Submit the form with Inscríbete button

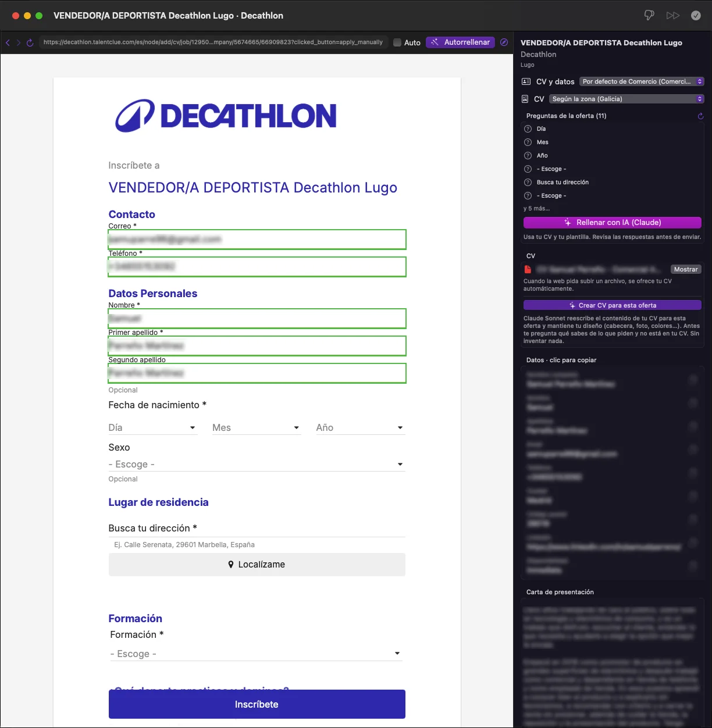coord(257,704)
